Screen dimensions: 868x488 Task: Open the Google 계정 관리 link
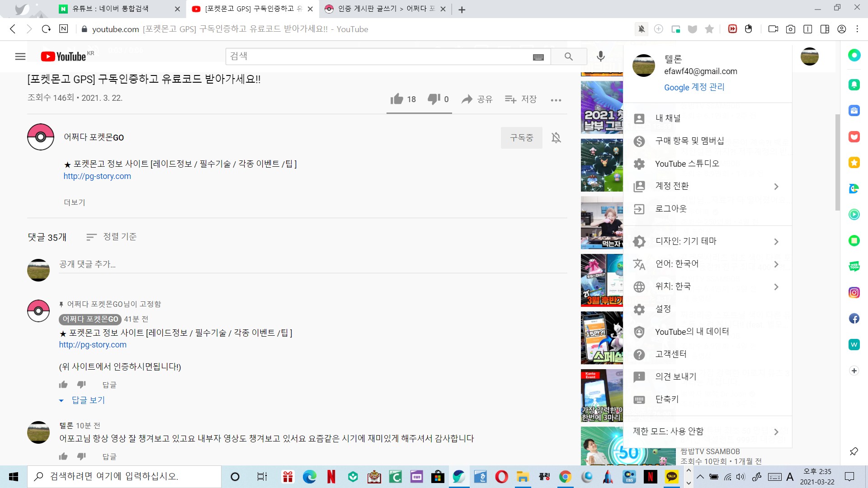(694, 87)
